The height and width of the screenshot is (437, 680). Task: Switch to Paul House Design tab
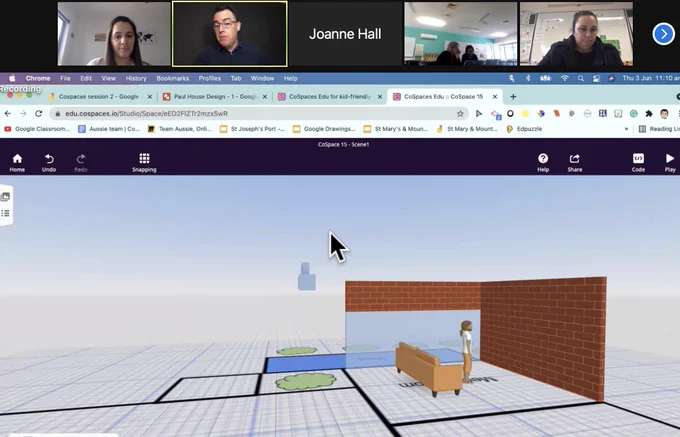click(x=215, y=97)
